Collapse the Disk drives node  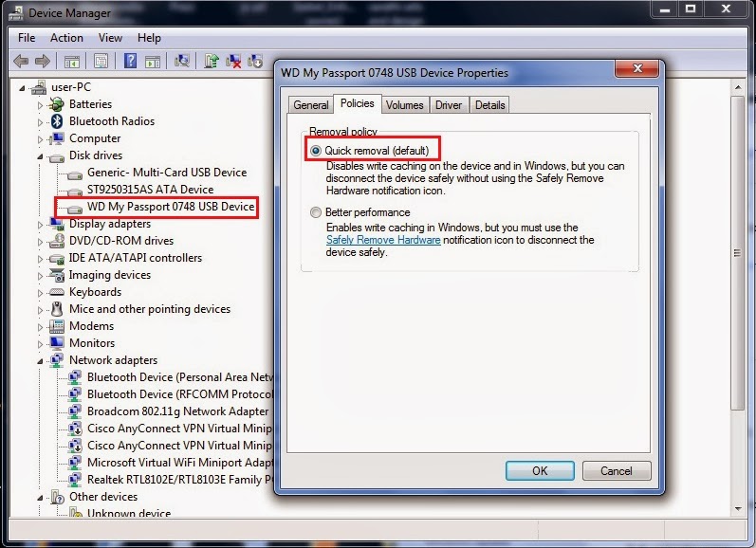pyautogui.click(x=40, y=156)
